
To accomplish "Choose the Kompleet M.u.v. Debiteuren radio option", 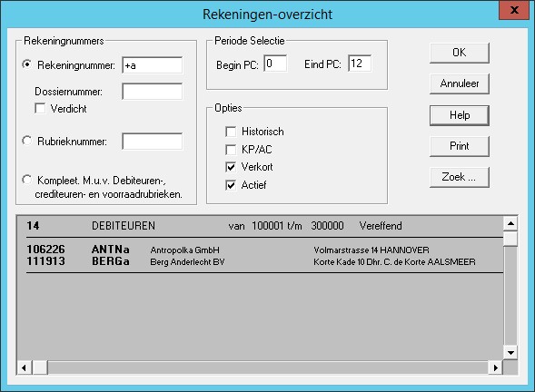I will [x=27, y=180].
